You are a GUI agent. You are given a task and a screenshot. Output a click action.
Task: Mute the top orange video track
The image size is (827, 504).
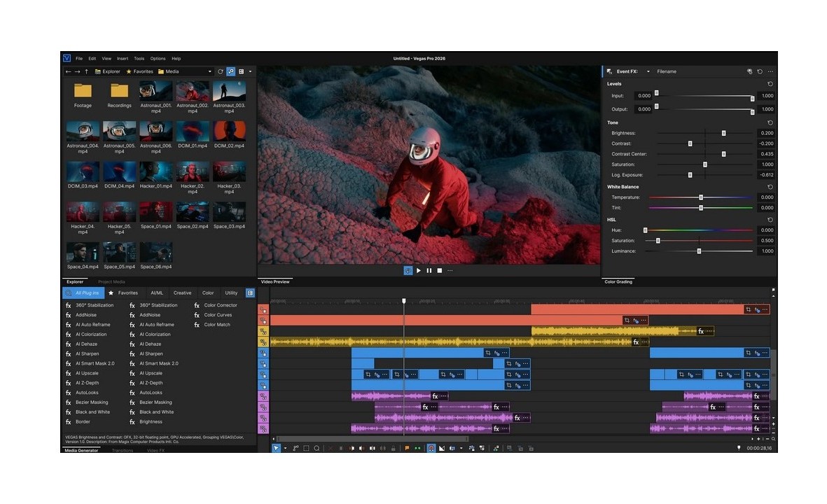coord(263,308)
